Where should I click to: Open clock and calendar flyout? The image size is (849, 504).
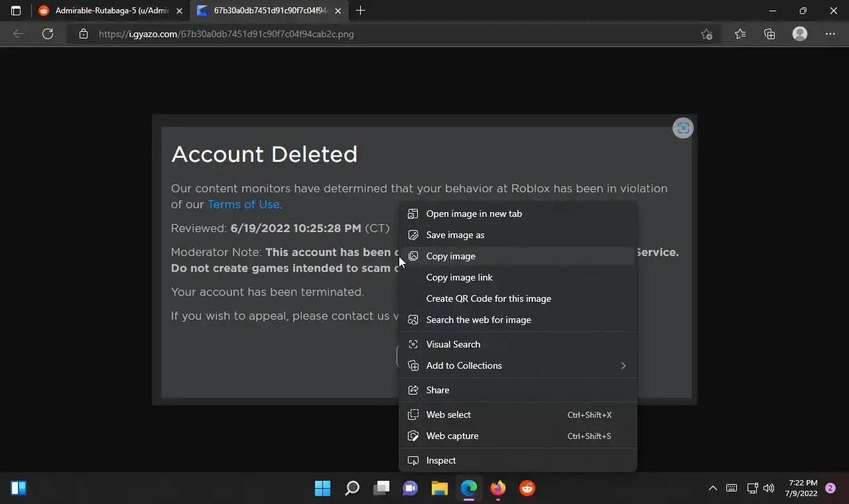802,488
